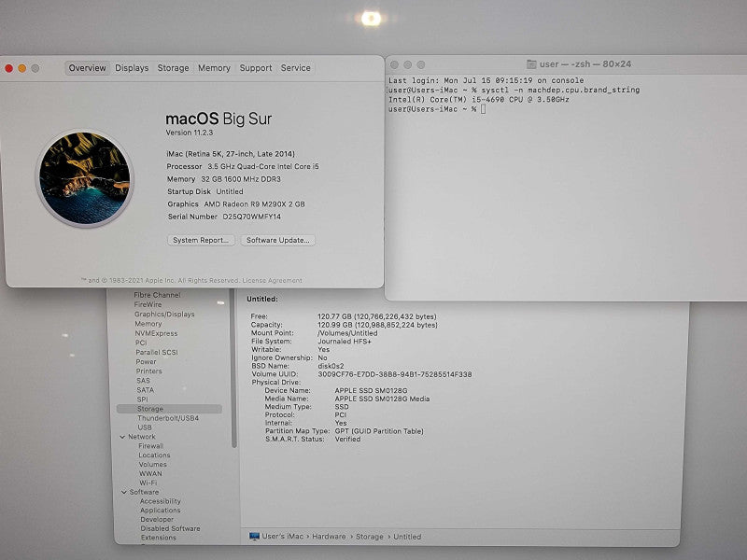This screenshot has width=747, height=560.
Task: Select Wi-Fi under Network
Action: point(148,483)
